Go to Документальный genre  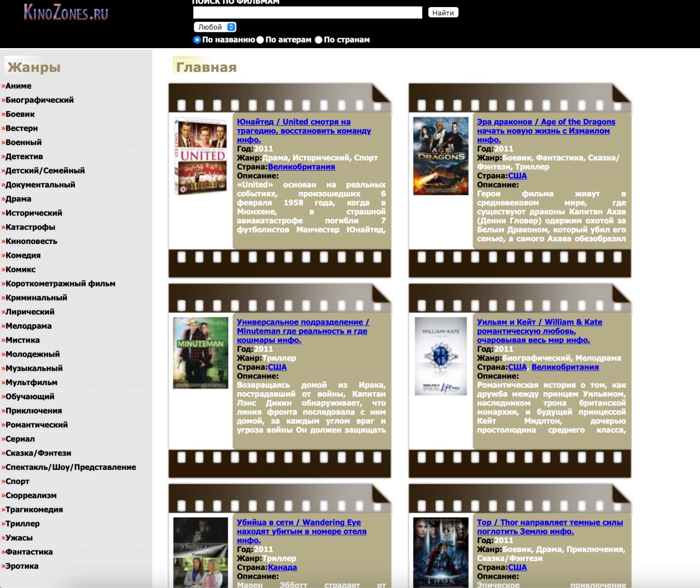40,185
